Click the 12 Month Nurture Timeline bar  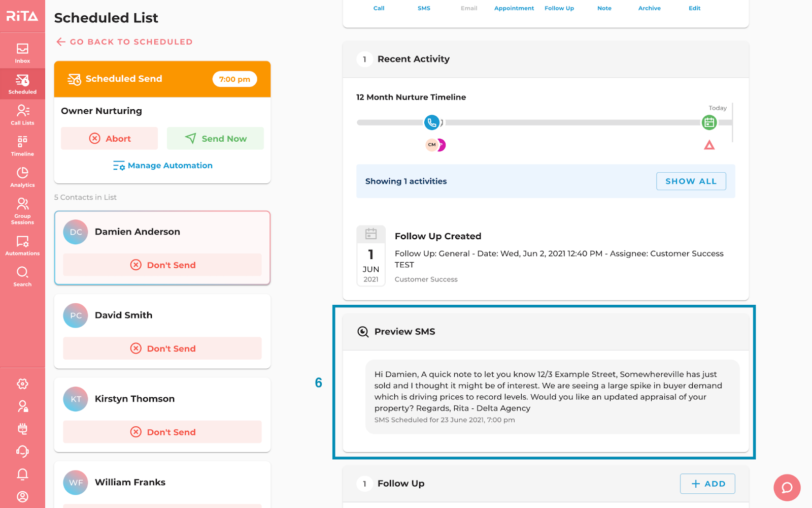544,122
